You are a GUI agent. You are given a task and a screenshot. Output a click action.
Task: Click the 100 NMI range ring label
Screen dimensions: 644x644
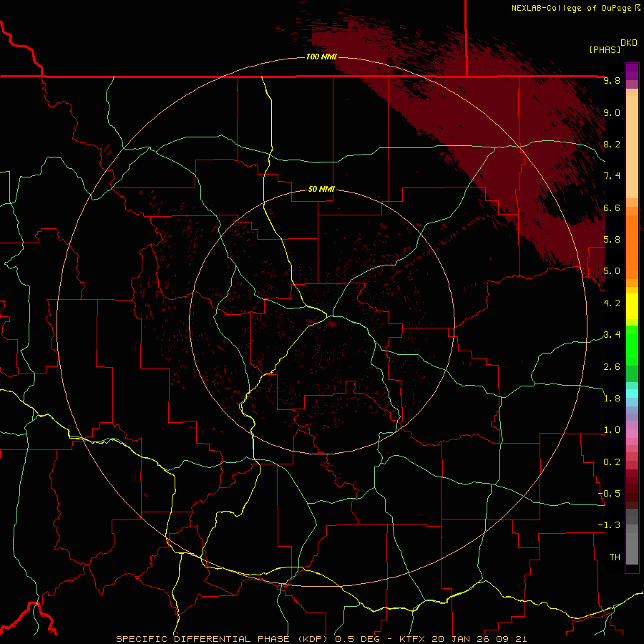click(x=321, y=57)
